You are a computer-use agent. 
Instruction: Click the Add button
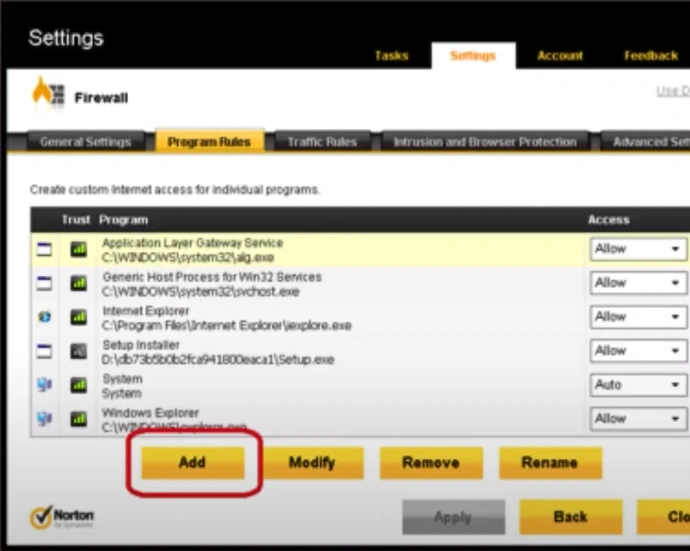(193, 463)
